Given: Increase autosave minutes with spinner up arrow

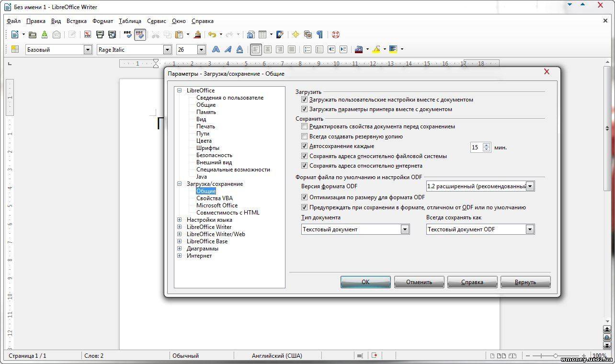Looking at the screenshot, I should tap(487, 145).
